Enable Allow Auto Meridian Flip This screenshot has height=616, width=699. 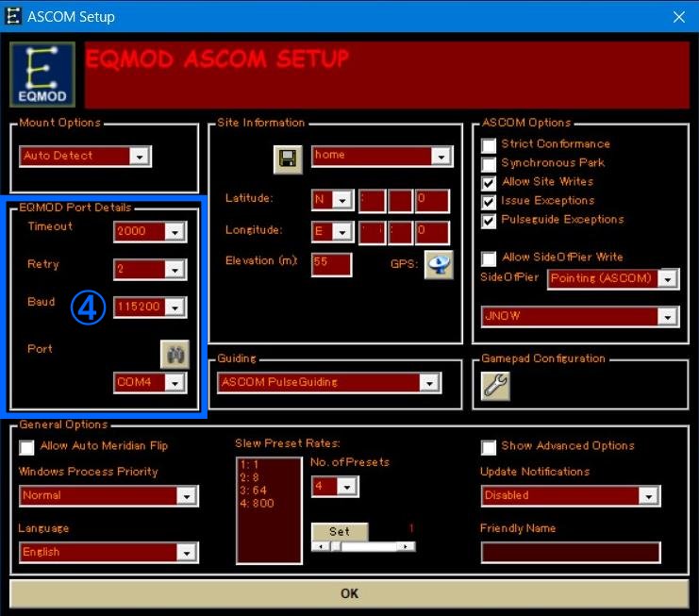coord(26,447)
